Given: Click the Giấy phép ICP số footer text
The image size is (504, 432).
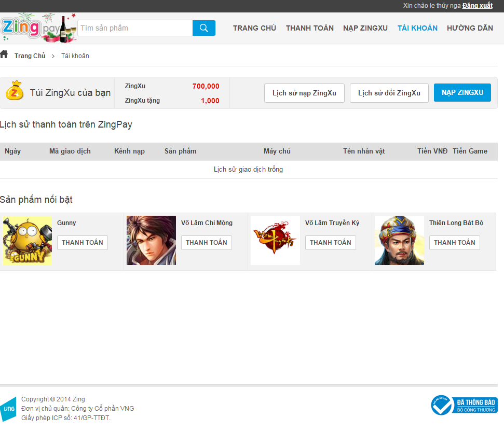Looking at the screenshot, I should 66,418.
